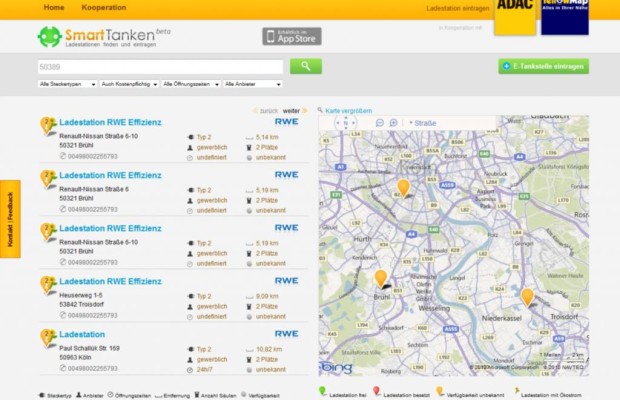Image resolution: width=620 pixels, height=400 pixels.
Task: Click RWE logo of the Köln station
Action: 286,334
